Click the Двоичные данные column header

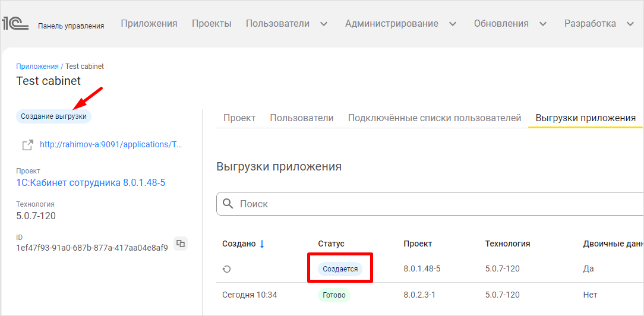click(613, 244)
